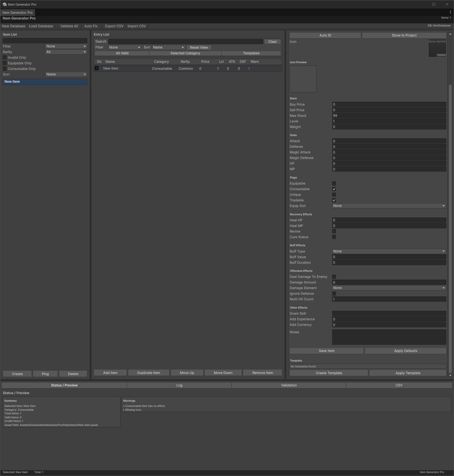Click the Auto ID button
This screenshot has width=454, height=476.
(325, 35)
